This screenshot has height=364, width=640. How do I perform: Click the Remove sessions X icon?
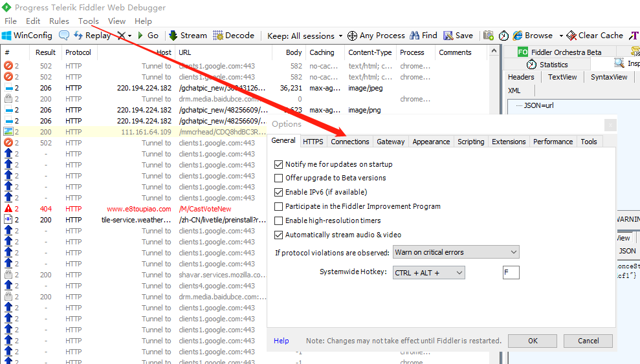(x=121, y=36)
